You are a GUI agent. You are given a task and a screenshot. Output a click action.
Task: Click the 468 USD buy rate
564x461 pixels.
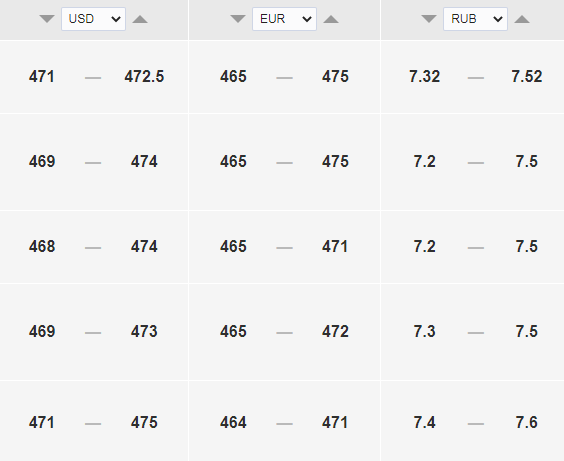(42, 247)
